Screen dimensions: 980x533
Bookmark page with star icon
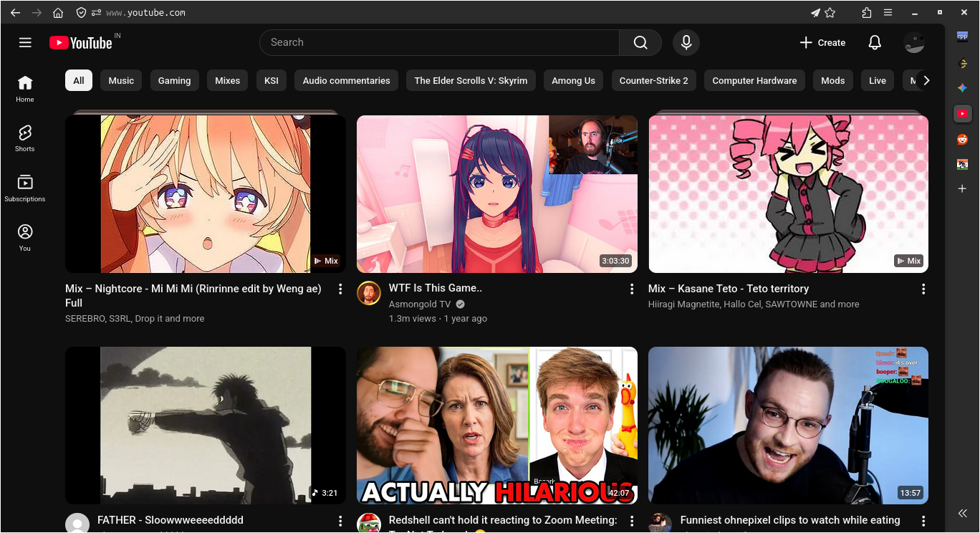point(830,13)
